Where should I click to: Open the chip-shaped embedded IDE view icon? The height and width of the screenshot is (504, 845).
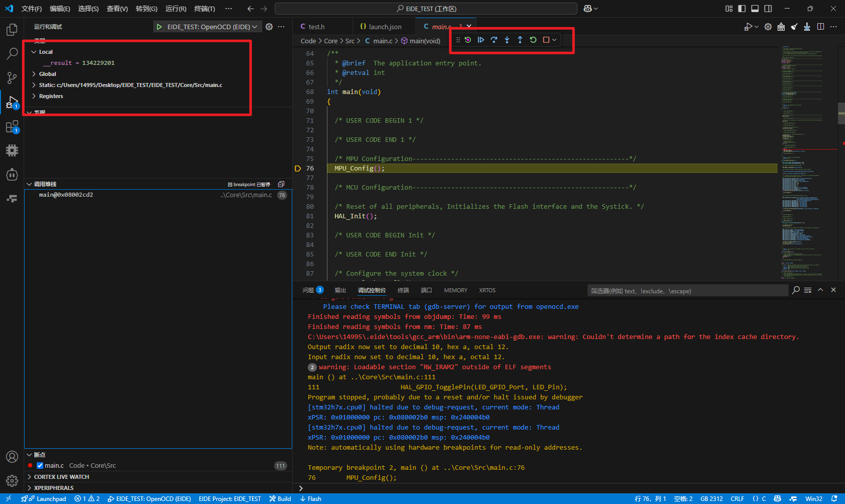[x=12, y=150]
